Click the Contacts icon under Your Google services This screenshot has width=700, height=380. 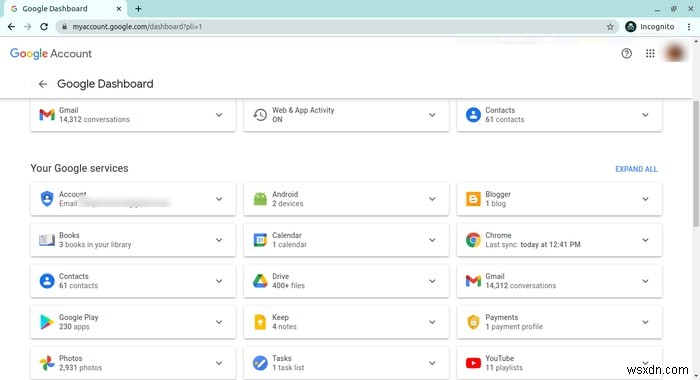47,281
